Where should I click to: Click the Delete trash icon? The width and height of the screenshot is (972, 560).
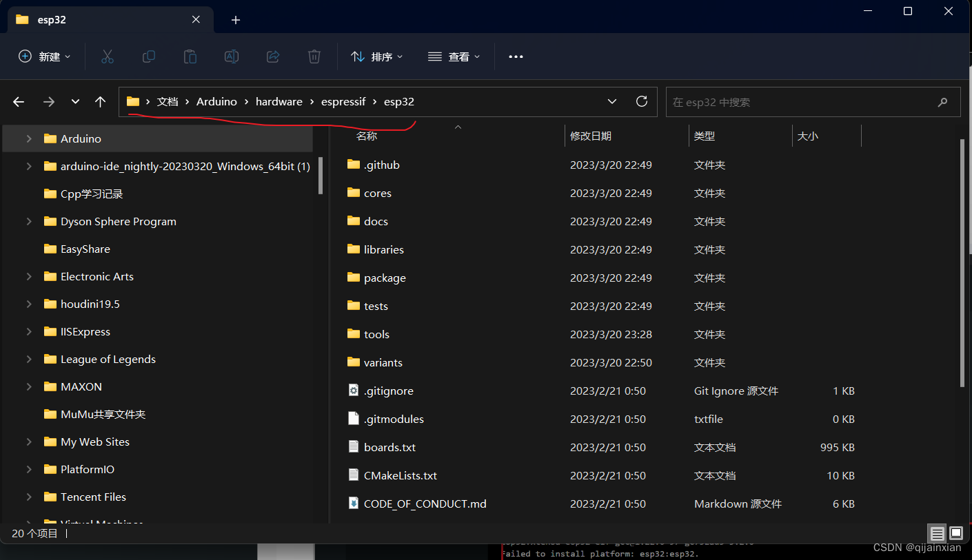tap(314, 56)
